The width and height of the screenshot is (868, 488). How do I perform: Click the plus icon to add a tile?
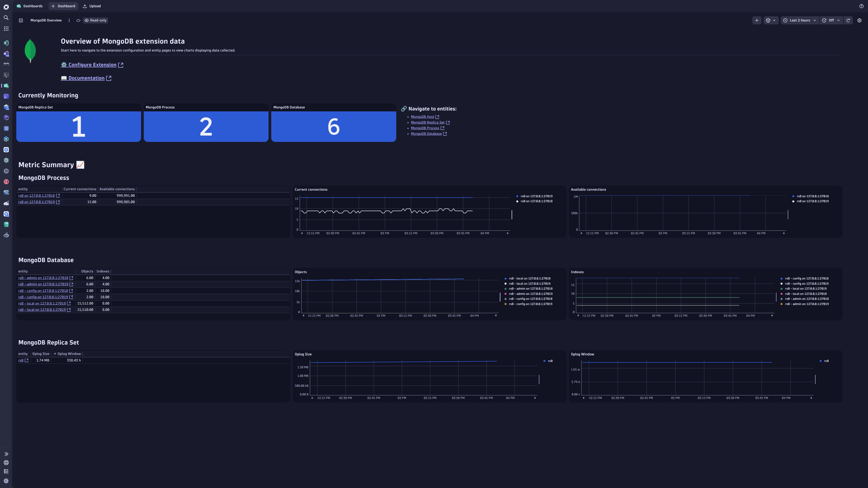757,20
